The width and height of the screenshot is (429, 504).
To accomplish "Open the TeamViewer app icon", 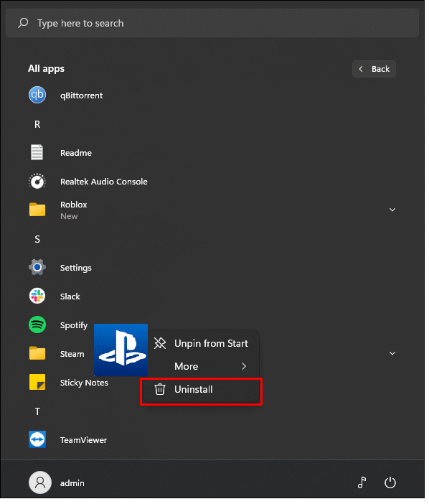I will (x=37, y=441).
